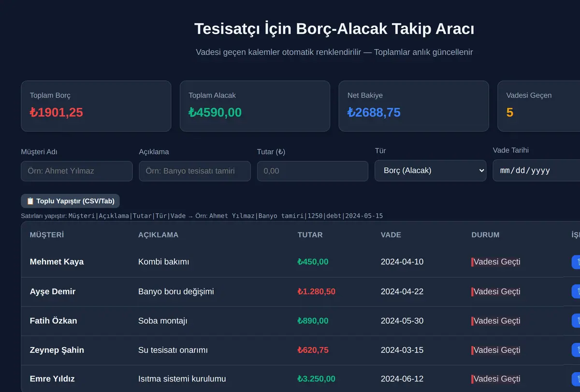
Task: Click customer name Emre Yıldız
Action: tap(52, 379)
